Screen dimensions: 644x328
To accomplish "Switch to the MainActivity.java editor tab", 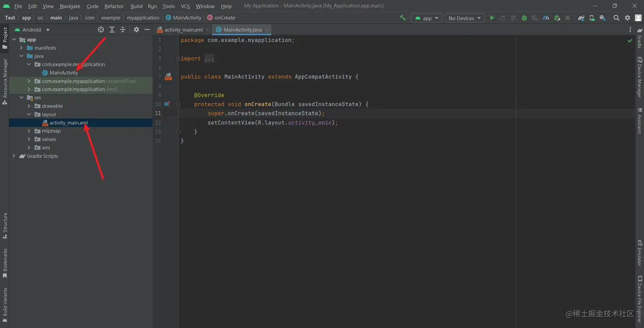I will coord(243,29).
